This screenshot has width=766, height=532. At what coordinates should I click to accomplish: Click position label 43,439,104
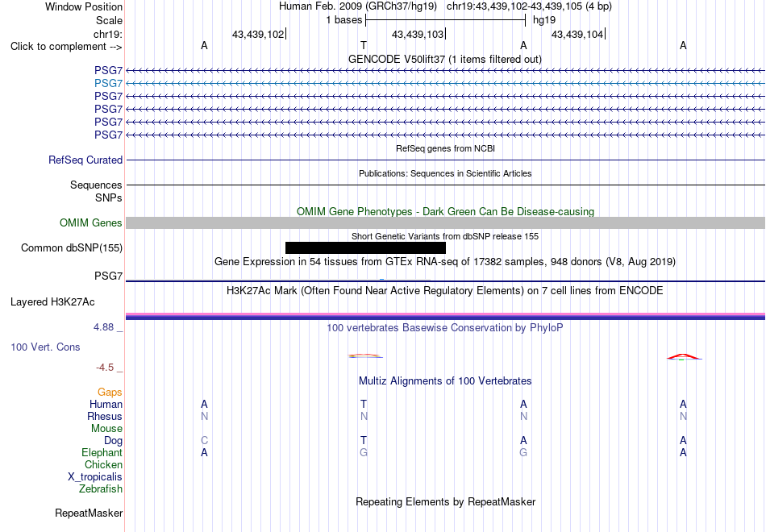tap(577, 34)
